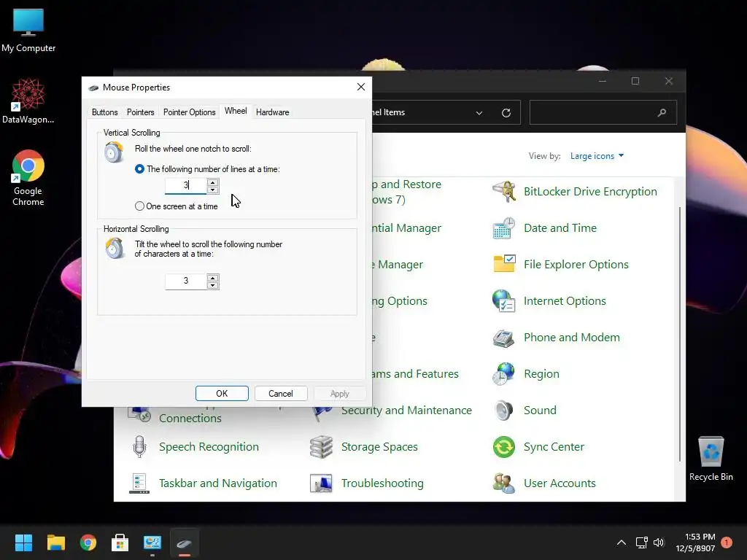
Task: Switch to the Buttons tab
Action: [x=104, y=112]
